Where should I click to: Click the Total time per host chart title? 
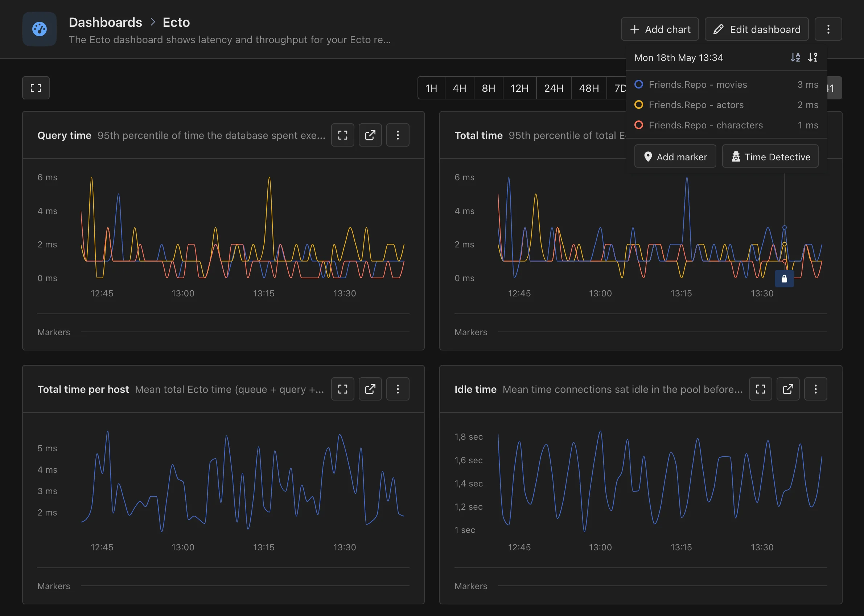coord(83,390)
